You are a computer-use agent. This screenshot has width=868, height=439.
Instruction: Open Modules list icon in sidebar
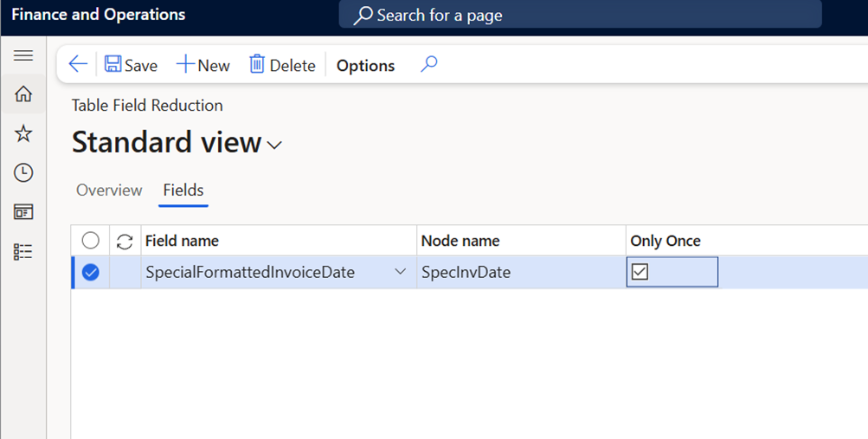pos(23,252)
